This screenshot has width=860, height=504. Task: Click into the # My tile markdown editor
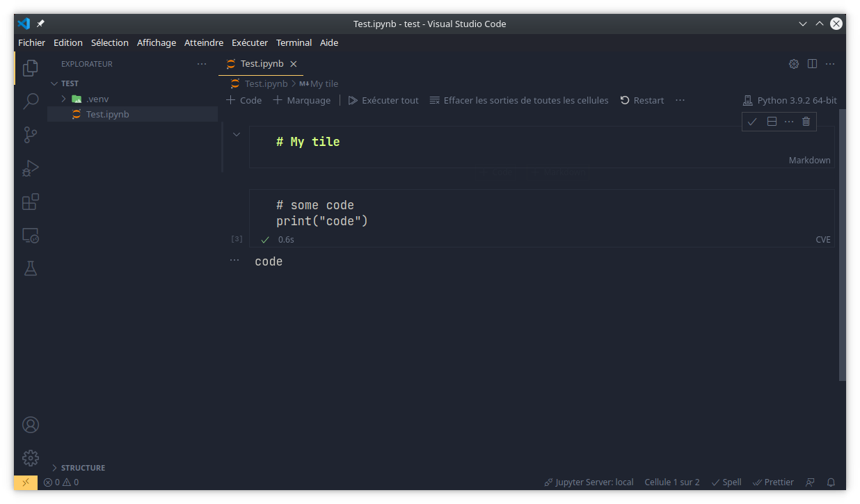pos(541,142)
